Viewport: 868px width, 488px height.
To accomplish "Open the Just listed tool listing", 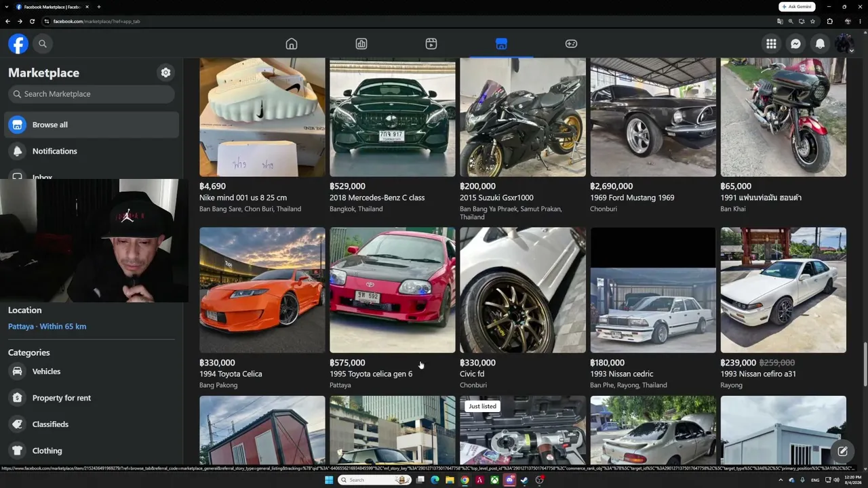I will [523, 430].
